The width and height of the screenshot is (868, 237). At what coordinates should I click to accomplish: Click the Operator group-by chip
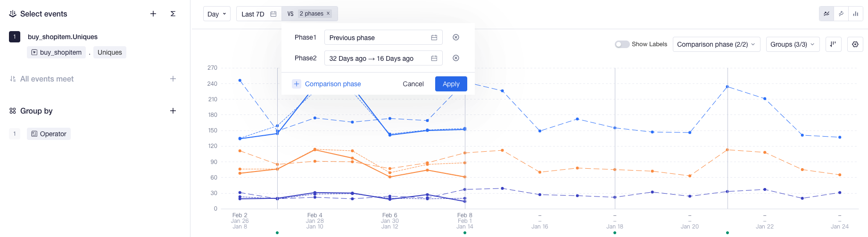[49, 134]
